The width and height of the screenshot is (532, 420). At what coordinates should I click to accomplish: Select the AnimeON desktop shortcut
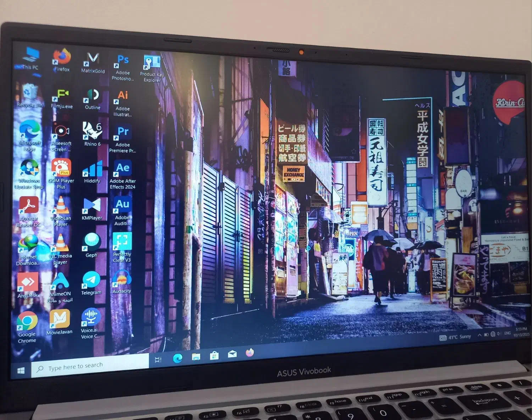point(60,287)
